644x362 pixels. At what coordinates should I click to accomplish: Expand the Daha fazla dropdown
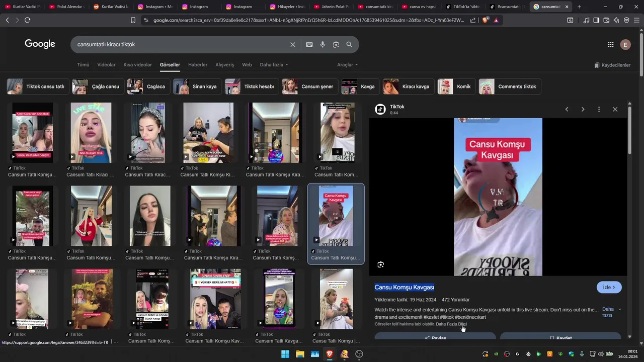274,65
